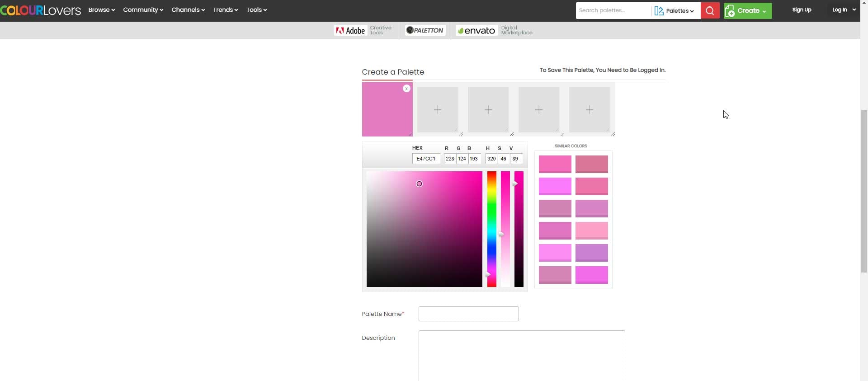Open the green Create dropdown
The height and width of the screenshot is (381, 868).
click(x=747, y=11)
